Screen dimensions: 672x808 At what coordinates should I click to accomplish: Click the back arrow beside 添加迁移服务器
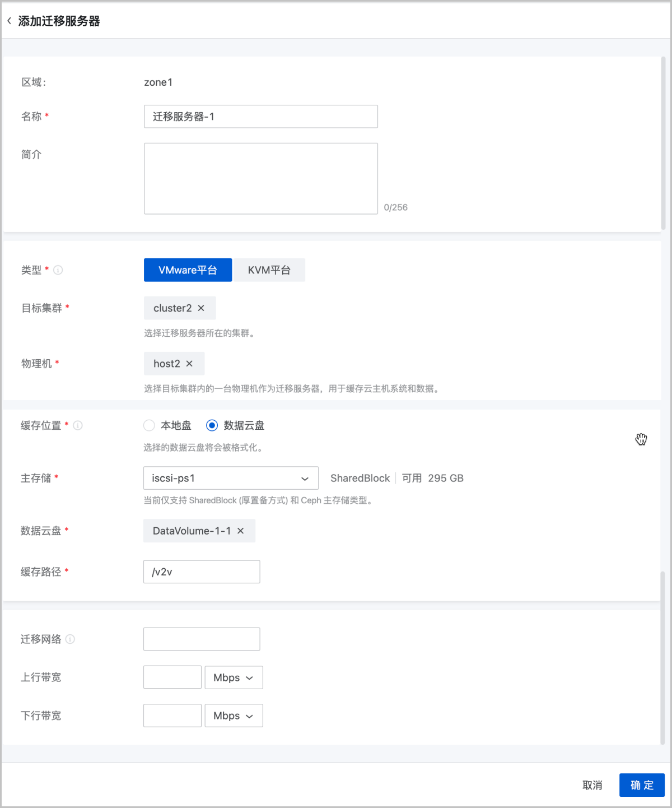pyautogui.click(x=9, y=21)
